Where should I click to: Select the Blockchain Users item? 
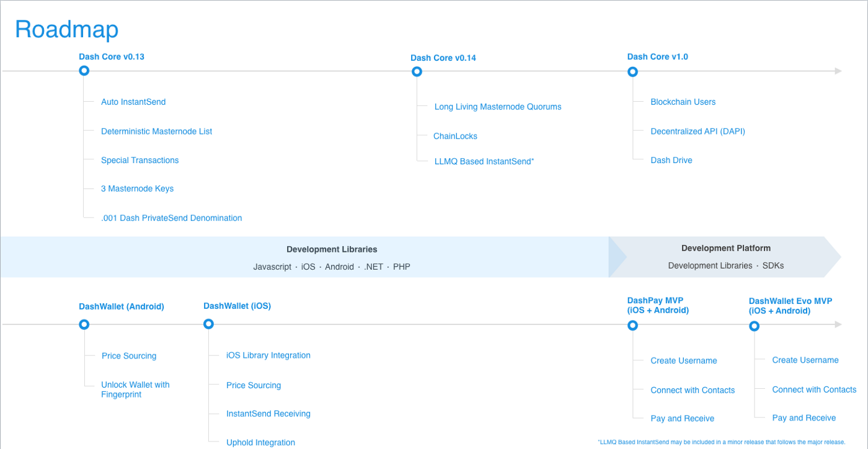[683, 102]
